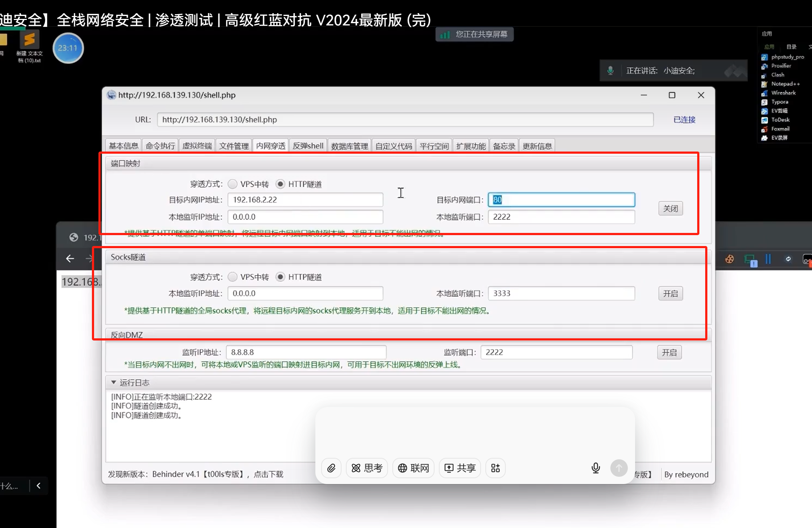
Task: Click 开启 button for Socks隧道
Action: (670, 294)
